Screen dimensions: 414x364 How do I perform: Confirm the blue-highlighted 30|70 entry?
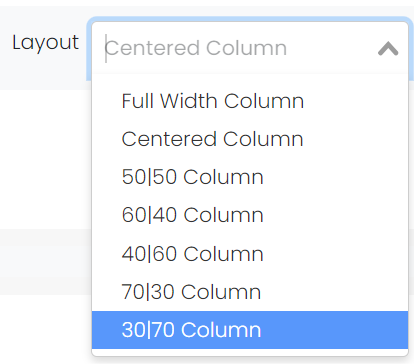tap(250, 330)
